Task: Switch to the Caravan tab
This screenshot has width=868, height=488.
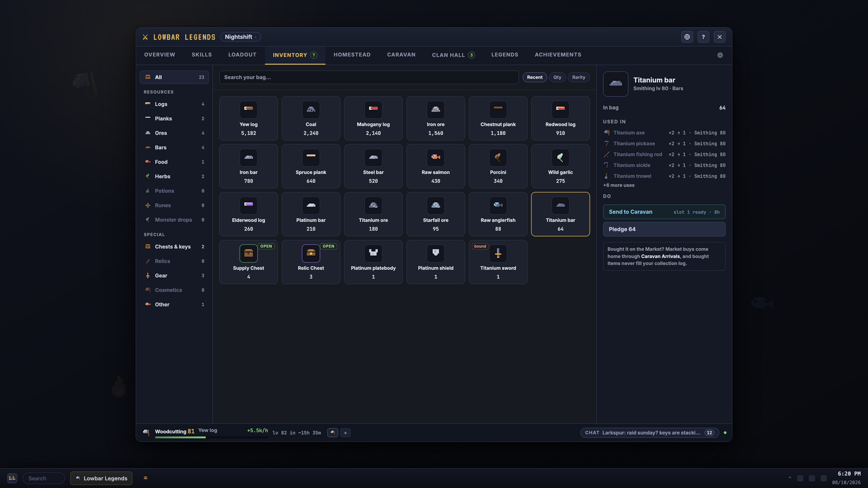Action: [401, 55]
